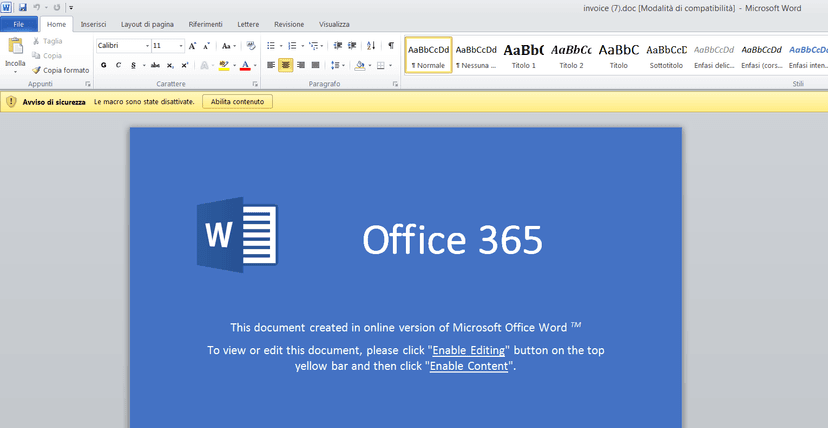Click the numbered list icon
828x428 pixels.
click(x=292, y=46)
